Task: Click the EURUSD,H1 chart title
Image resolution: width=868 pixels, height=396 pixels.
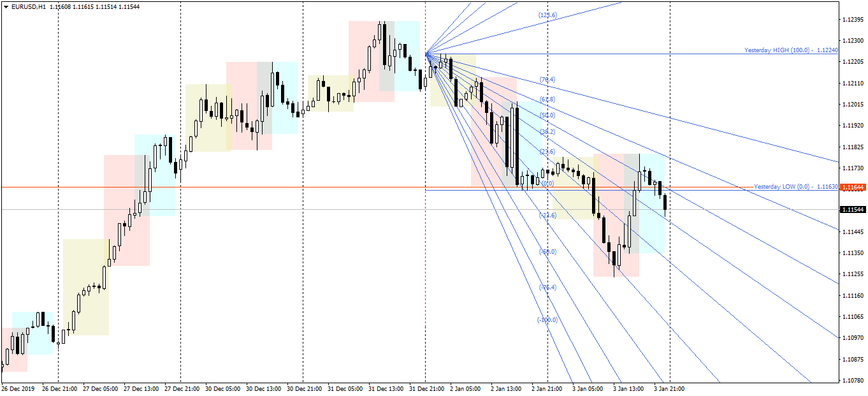Action: (x=28, y=6)
